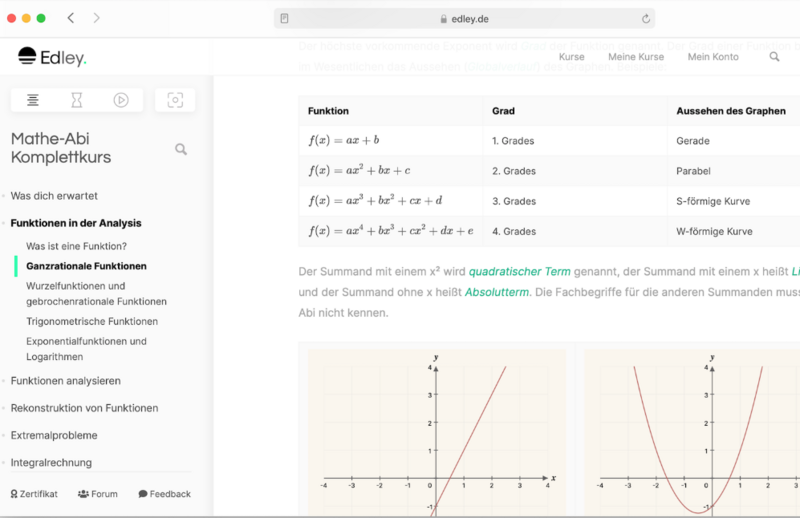This screenshot has width=800, height=518.
Task: Open Trigonometrische Funktionen lesson
Action: (92, 321)
